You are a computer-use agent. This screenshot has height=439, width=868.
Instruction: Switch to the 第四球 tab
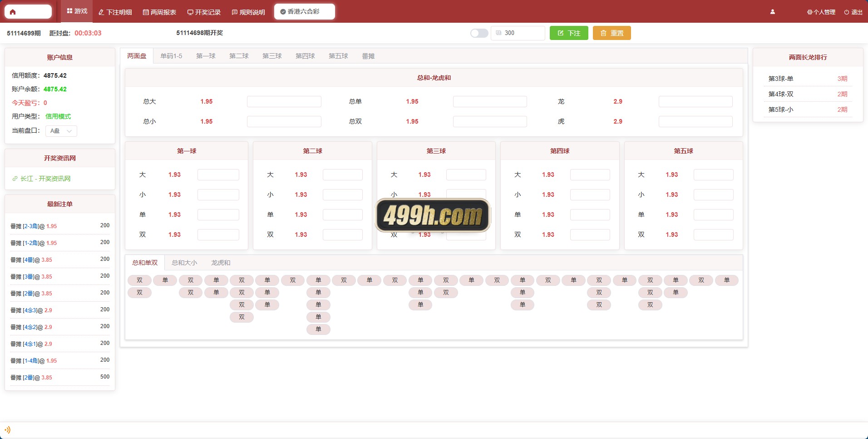[x=305, y=56]
